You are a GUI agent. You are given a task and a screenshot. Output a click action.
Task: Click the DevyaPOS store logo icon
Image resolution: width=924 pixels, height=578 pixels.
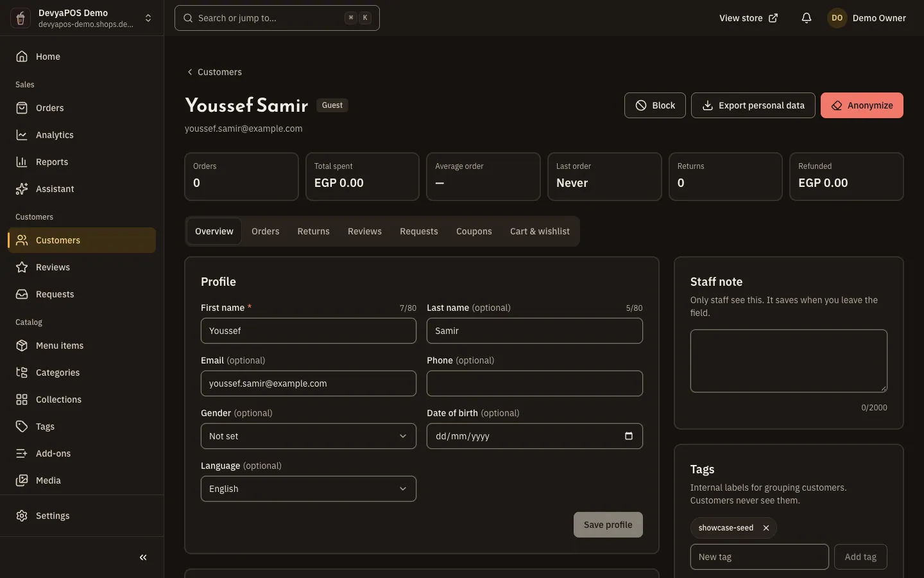21,18
